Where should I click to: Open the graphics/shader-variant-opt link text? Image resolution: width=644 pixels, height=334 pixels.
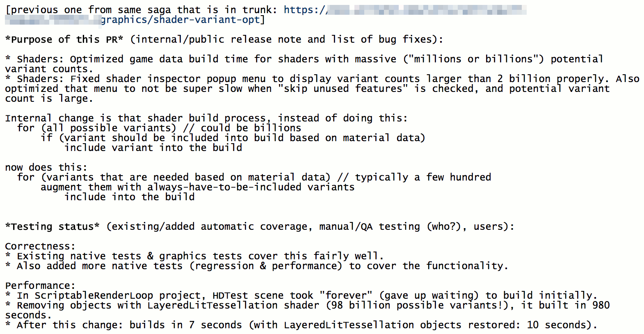pyautogui.click(x=180, y=20)
